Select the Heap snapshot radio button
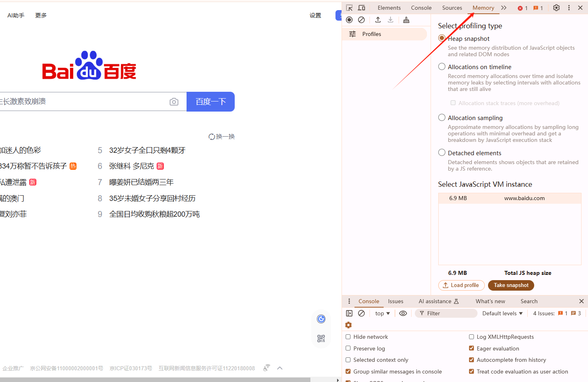The height and width of the screenshot is (382, 588). (442, 38)
